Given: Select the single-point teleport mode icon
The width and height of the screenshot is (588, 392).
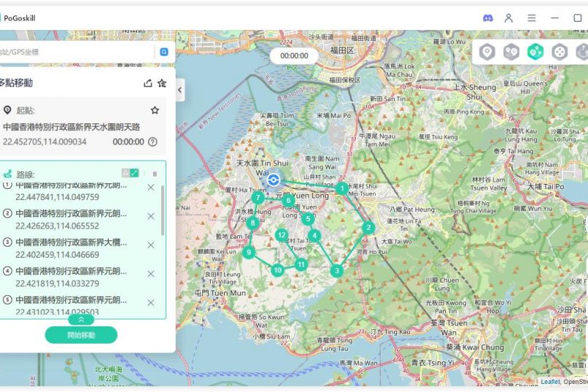Looking at the screenshot, I should click(487, 52).
